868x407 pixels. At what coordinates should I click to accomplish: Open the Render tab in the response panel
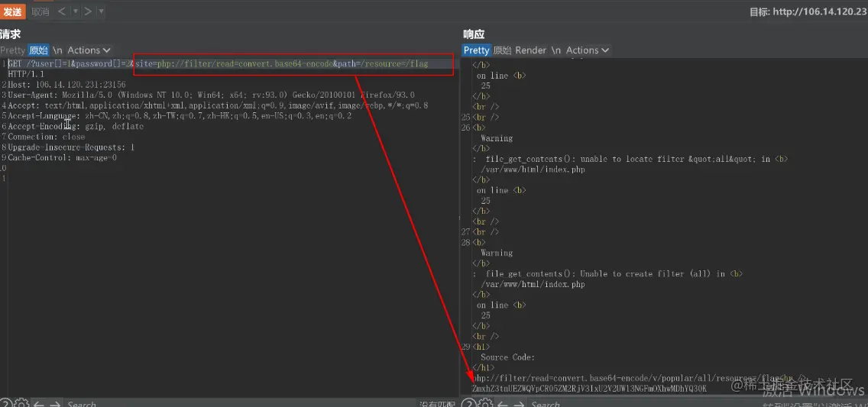(x=530, y=50)
